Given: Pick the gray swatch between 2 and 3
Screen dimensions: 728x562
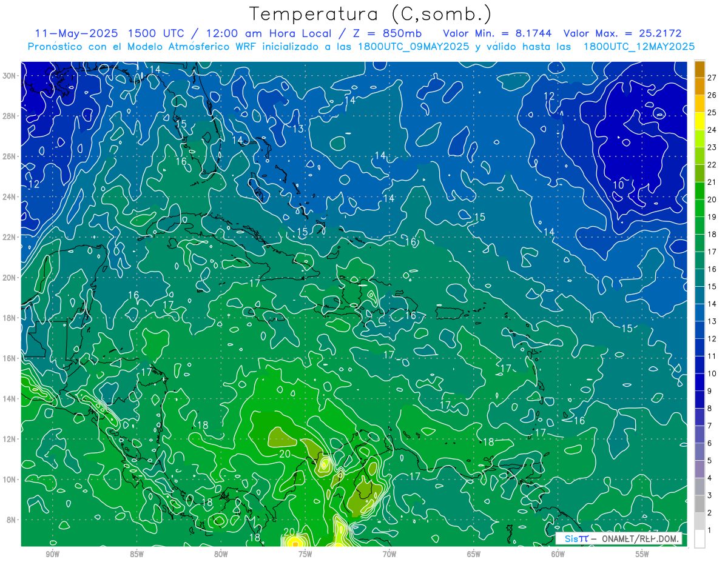Looking at the screenshot, I should click(x=699, y=504).
